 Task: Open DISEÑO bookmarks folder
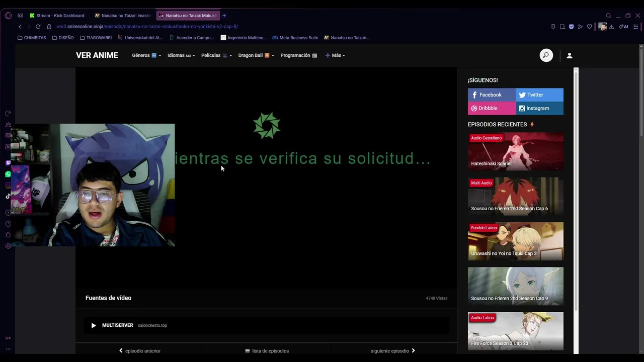click(x=63, y=38)
